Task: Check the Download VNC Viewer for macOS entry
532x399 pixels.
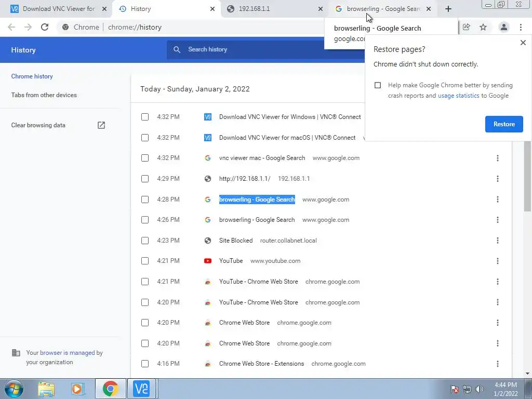Action: (x=145, y=138)
